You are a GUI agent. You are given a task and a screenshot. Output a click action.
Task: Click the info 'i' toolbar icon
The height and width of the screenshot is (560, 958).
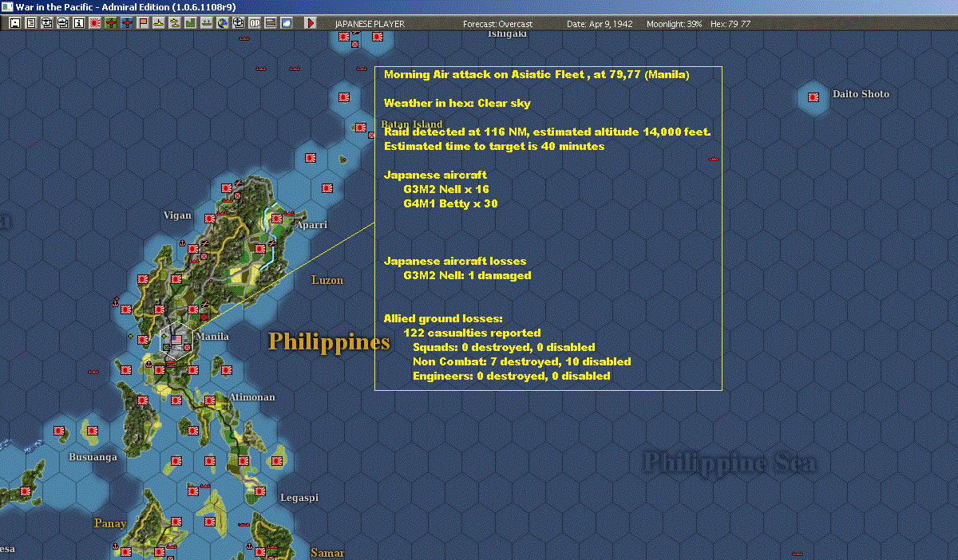(x=78, y=23)
